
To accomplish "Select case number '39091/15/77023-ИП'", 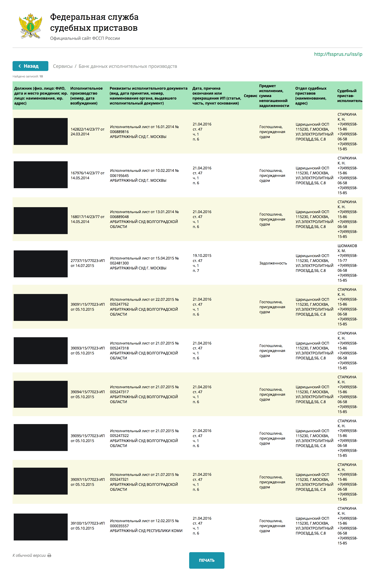I will click(88, 307).
